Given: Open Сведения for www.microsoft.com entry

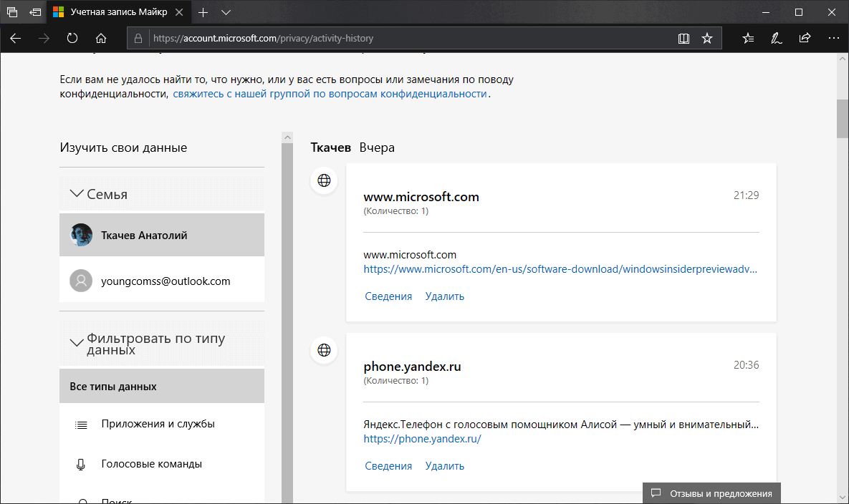Looking at the screenshot, I should [x=388, y=296].
